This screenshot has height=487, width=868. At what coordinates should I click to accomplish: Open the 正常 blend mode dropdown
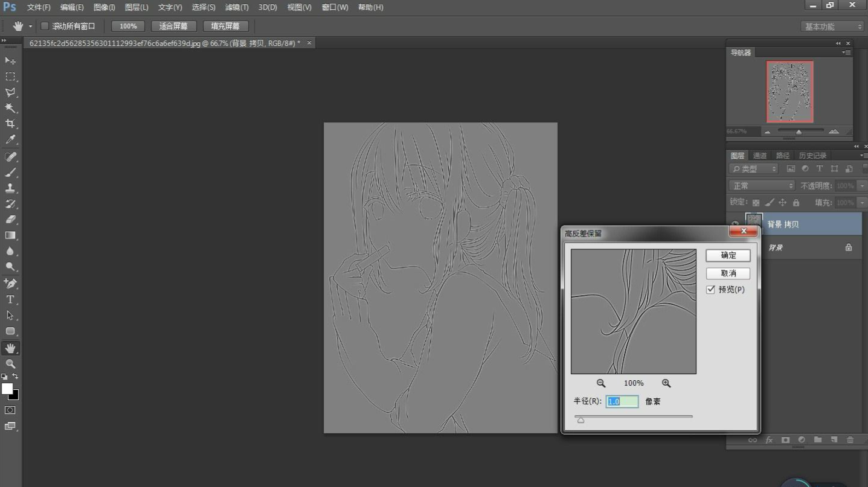(x=762, y=186)
